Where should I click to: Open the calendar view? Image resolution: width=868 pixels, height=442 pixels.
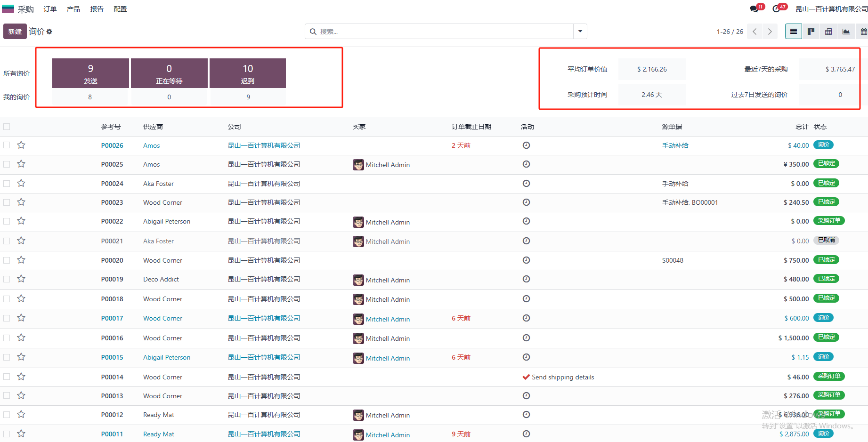(864, 31)
